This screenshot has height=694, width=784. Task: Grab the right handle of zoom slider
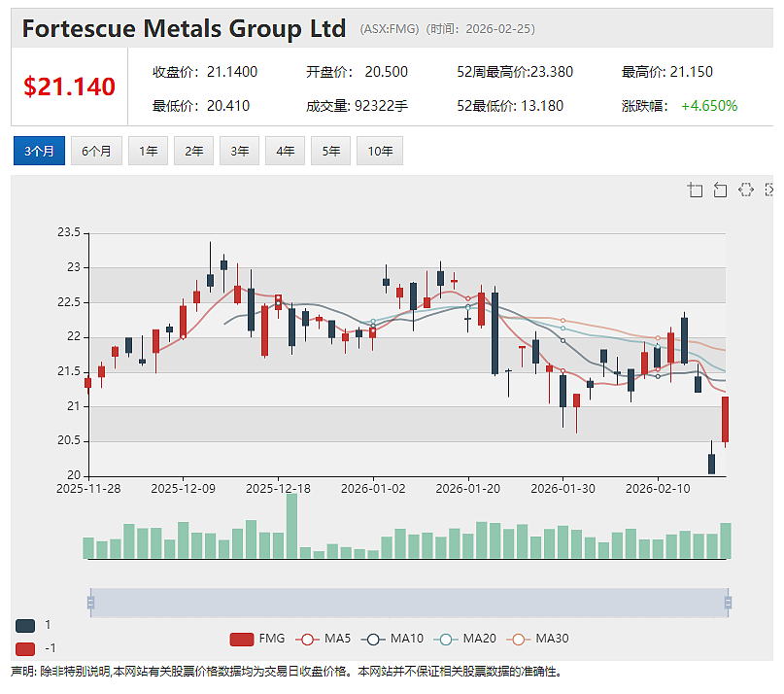click(728, 603)
